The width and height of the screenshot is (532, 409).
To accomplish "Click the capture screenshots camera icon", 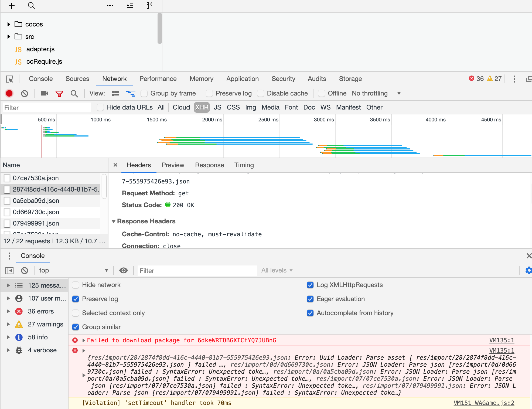I will tap(44, 93).
